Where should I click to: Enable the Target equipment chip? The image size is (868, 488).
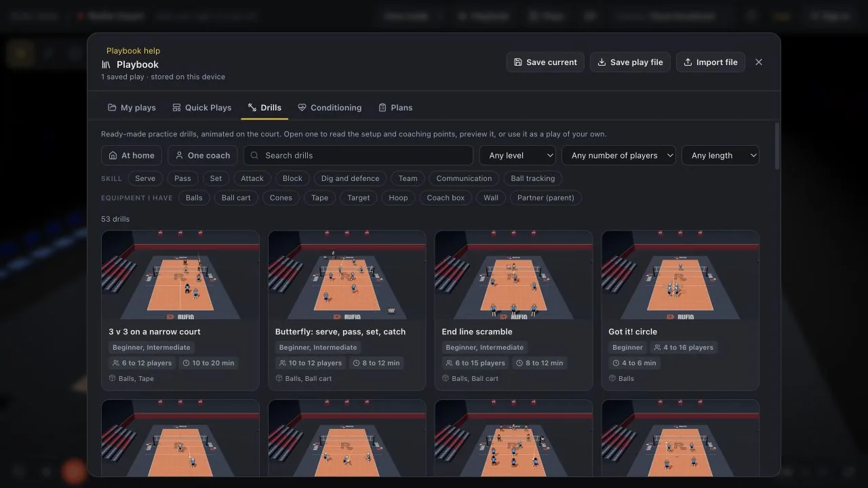pyautogui.click(x=359, y=198)
